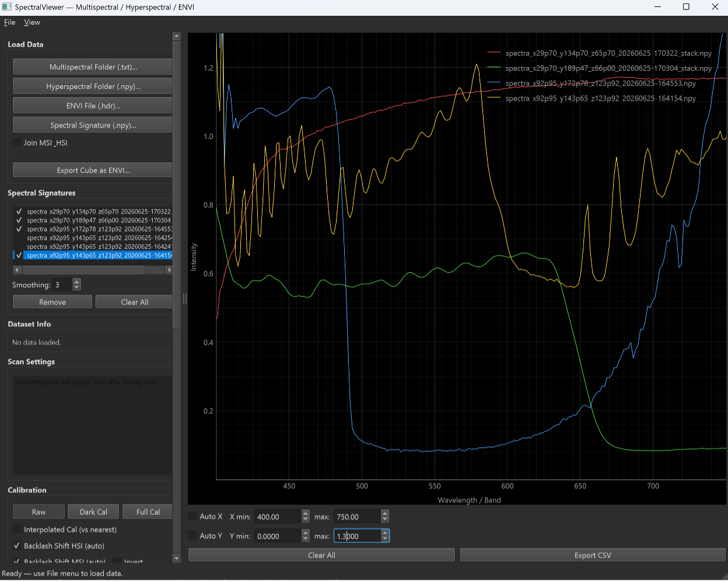Click the left panel vertical scrollbar thumb
The height and width of the screenshot is (582, 728).
pos(177,184)
